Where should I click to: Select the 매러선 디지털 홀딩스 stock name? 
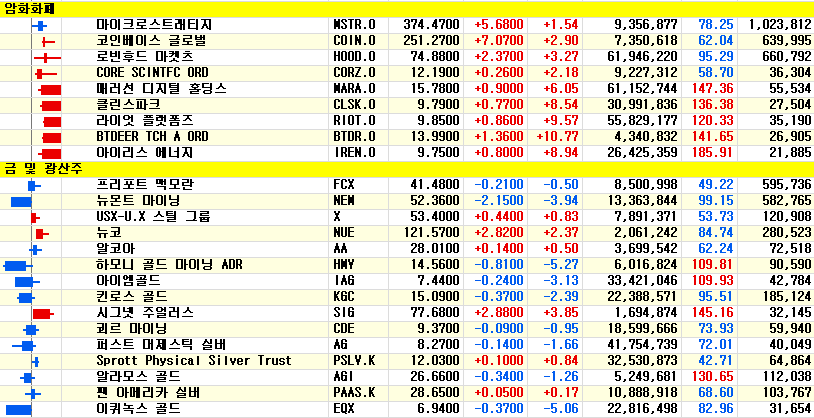pyautogui.click(x=161, y=88)
